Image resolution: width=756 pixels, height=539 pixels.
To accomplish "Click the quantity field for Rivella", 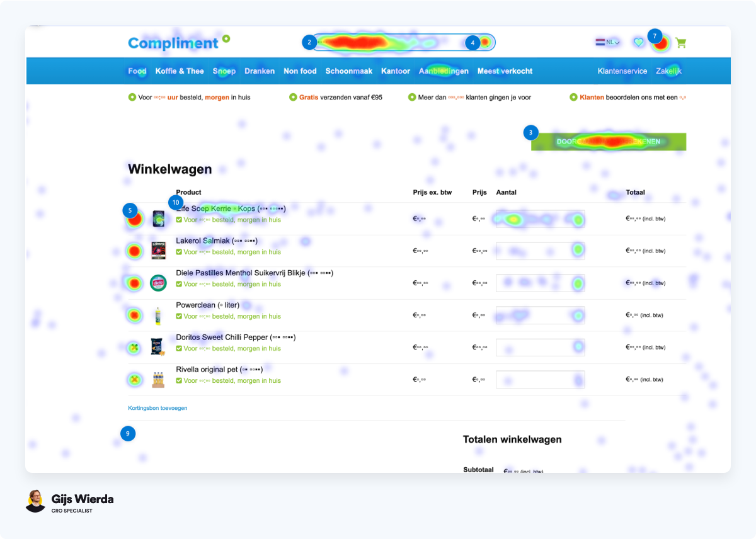I will pos(541,379).
